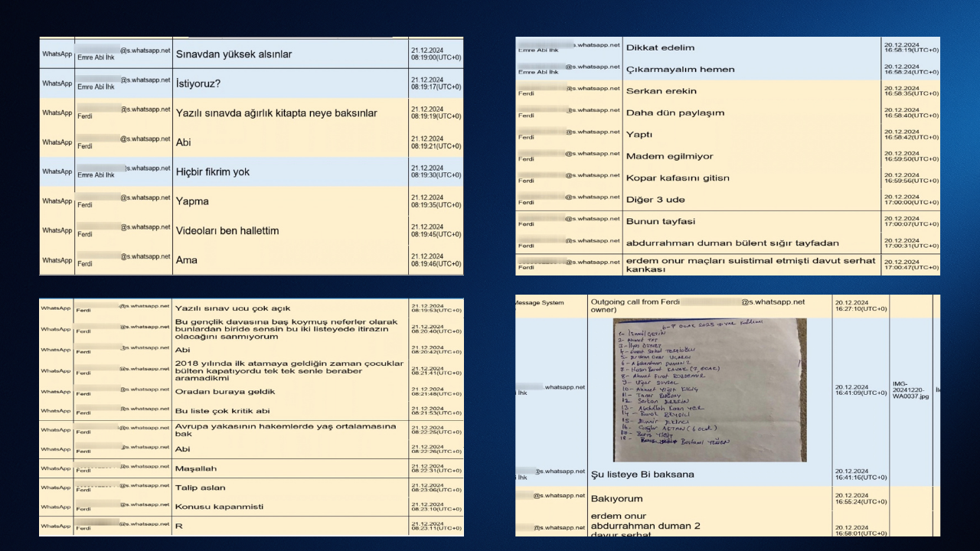Click message "Konusu kapanmisti"
The width and height of the screenshot is (980, 551).
219,507
